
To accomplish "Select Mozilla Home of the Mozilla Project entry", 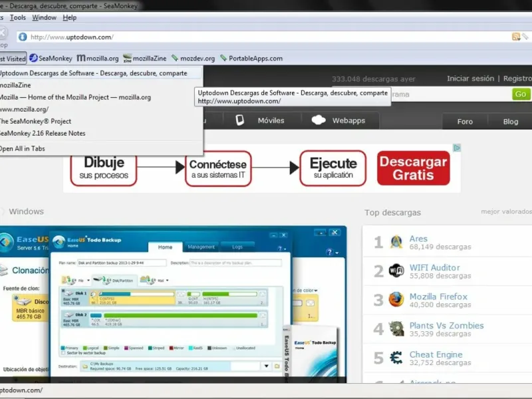I will [x=101, y=97].
